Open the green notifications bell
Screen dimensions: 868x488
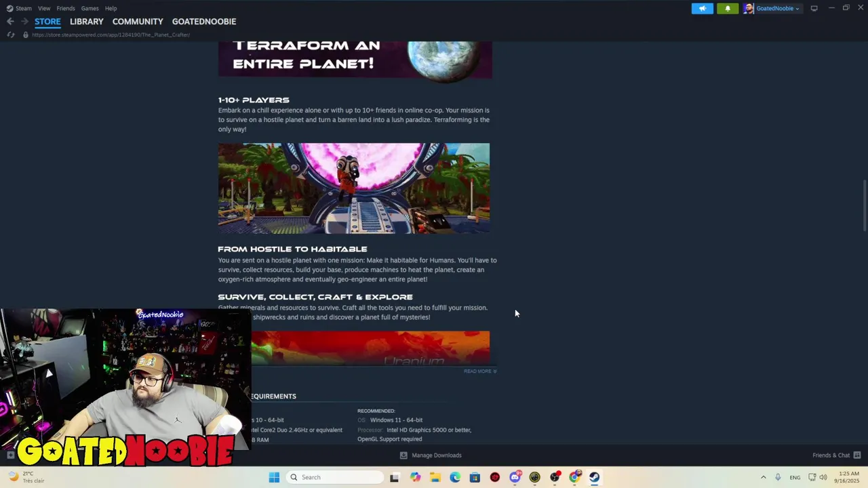click(728, 8)
